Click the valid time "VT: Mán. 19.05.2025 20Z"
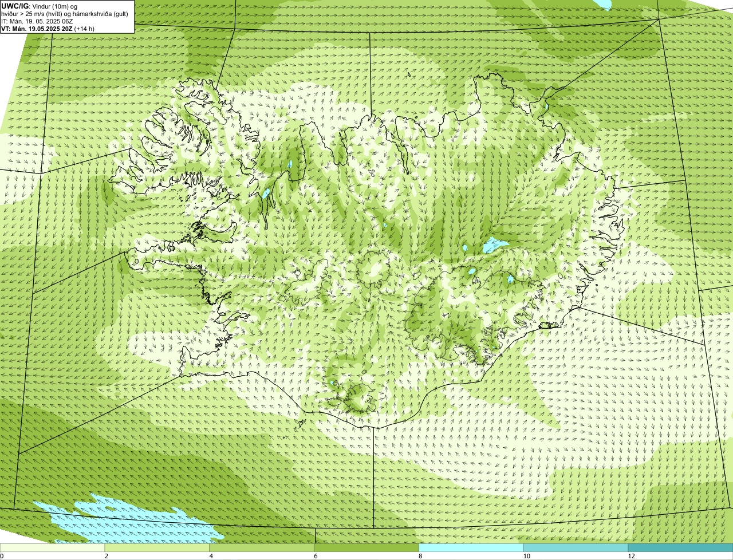 tap(37, 29)
